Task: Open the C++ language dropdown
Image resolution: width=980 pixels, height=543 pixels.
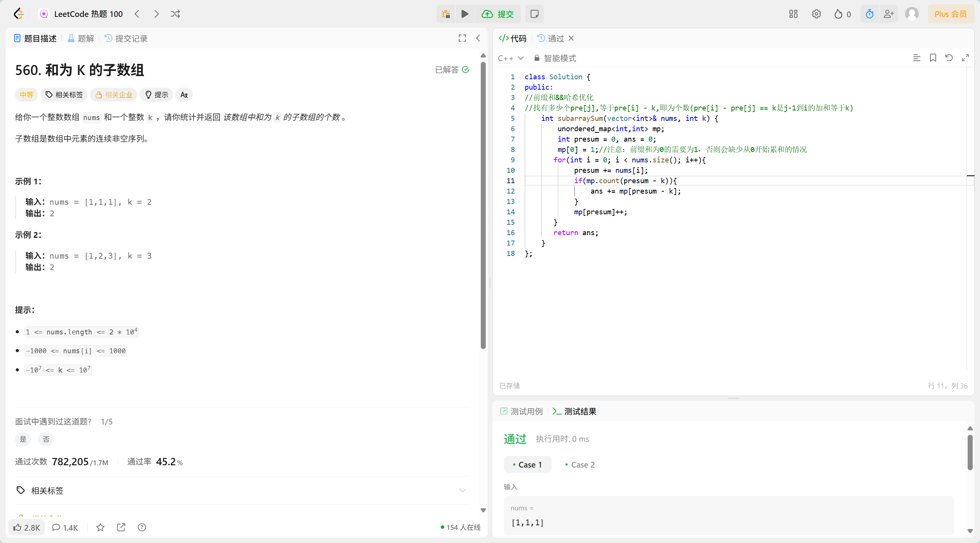Action: click(x=510, y=58)
